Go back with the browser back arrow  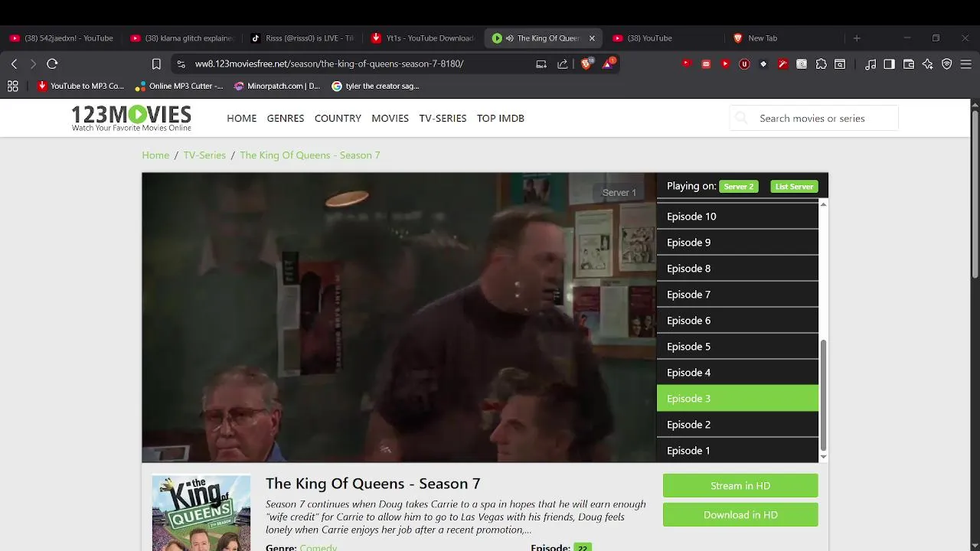(x=14, y=64)
